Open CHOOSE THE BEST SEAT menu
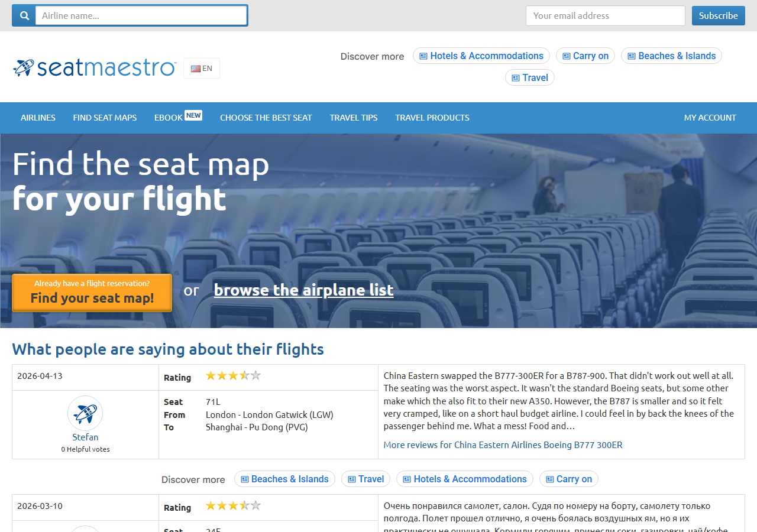Viewport: 757px width, 532px height. pyautogui.click(x=266, y=118)
